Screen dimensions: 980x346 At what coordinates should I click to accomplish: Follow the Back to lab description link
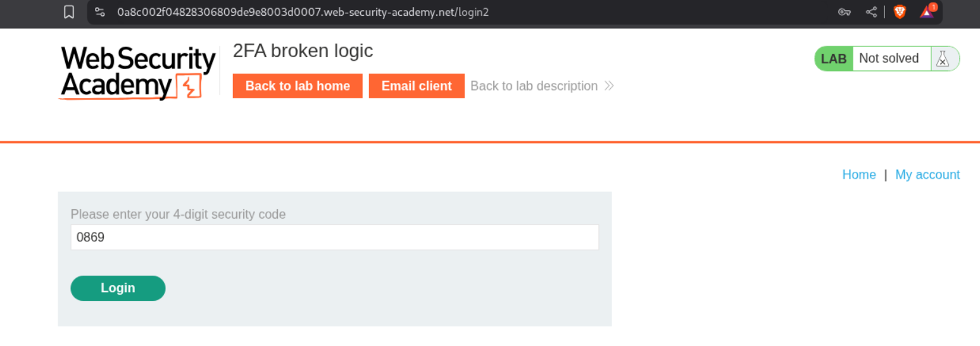click(534, 86)
